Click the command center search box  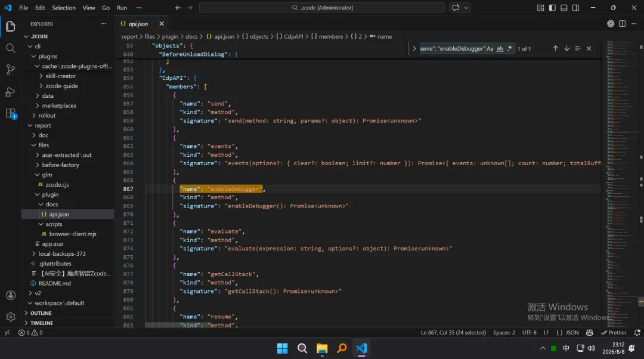[322, 7]
